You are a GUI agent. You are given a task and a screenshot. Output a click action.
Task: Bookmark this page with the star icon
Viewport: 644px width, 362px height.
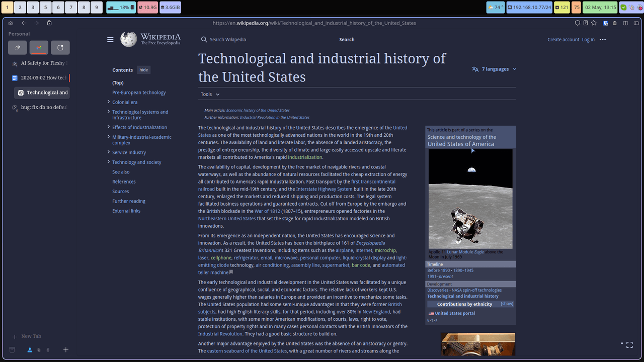point(594,23)
